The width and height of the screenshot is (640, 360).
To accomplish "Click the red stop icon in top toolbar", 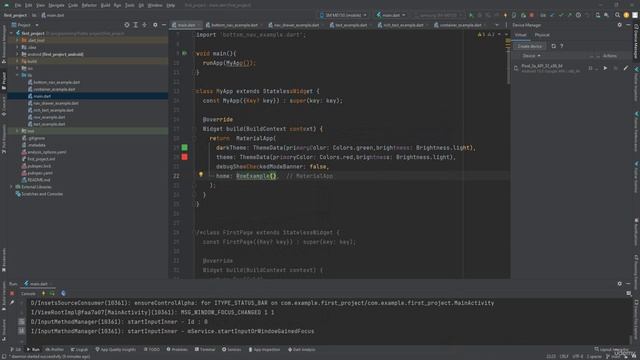I will [x=531, y=15].
